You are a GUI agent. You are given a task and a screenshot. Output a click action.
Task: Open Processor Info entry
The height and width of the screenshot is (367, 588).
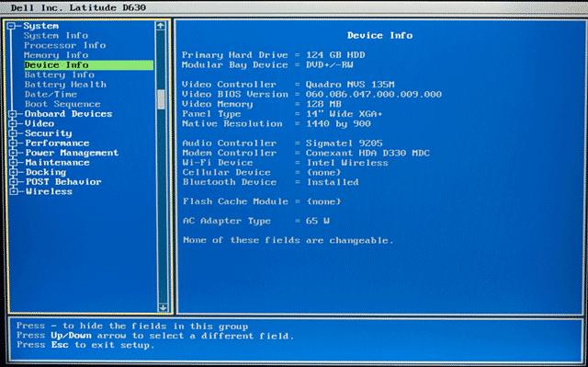pyautogui.click(x=65, y=45)
